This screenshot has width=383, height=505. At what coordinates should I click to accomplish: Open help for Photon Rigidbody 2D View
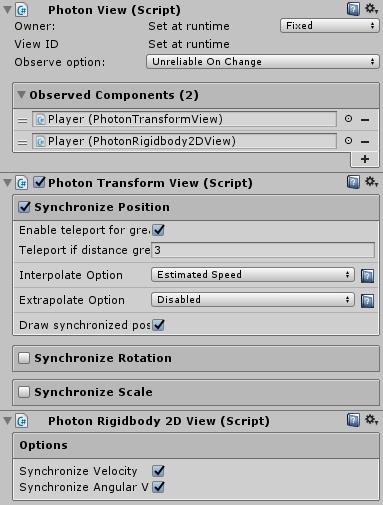pyautogui.click(x=353, y=420)
